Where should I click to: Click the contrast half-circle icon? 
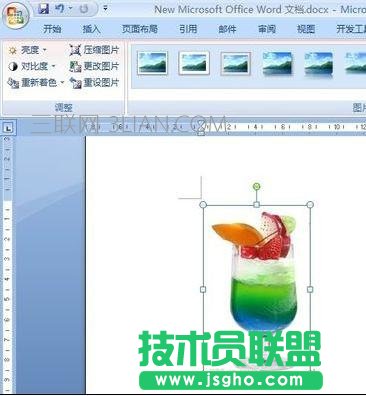point(13,67)
